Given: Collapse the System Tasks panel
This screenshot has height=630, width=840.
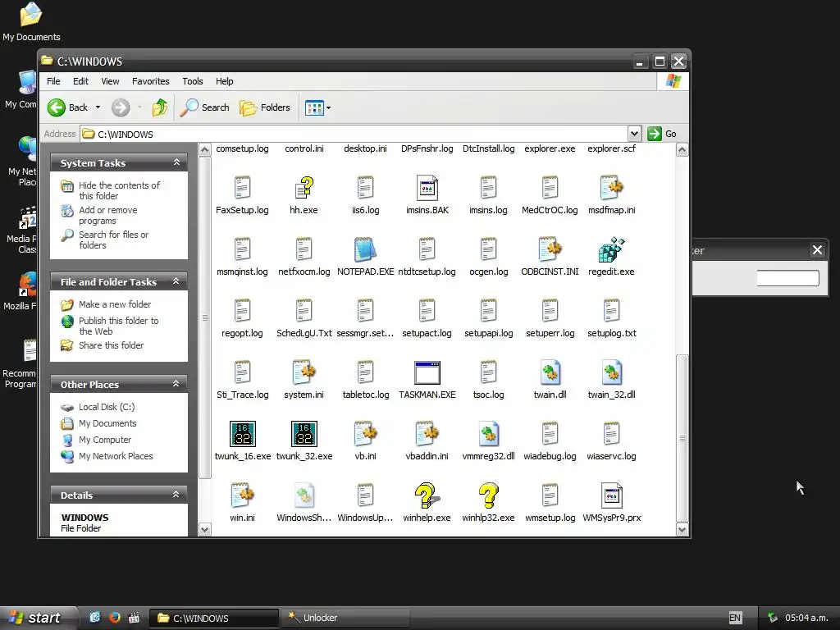Looking at the screenshot, I should (176, 162).
